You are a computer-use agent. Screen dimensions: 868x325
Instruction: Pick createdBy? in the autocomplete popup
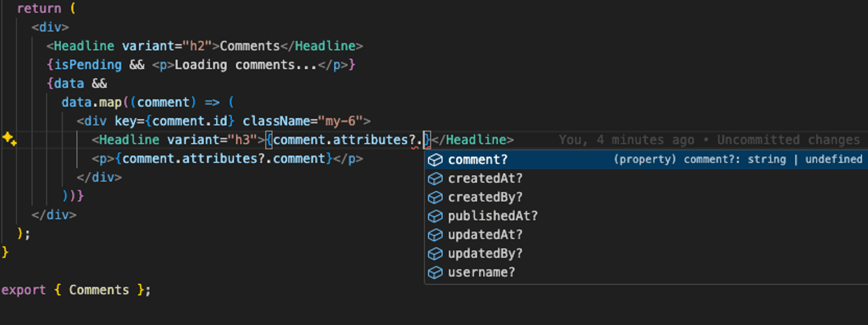[x=646, y=197]
